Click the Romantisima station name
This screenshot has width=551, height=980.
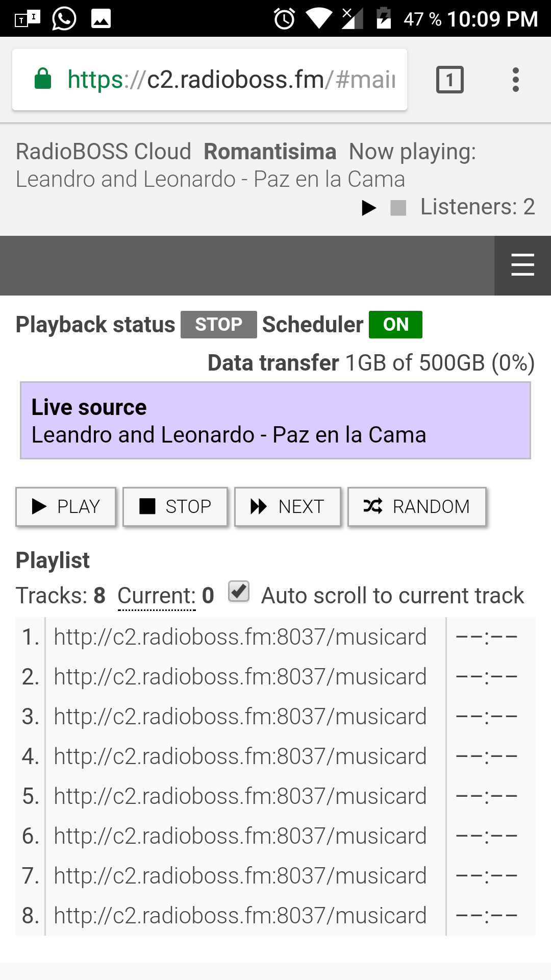[270, 152]
